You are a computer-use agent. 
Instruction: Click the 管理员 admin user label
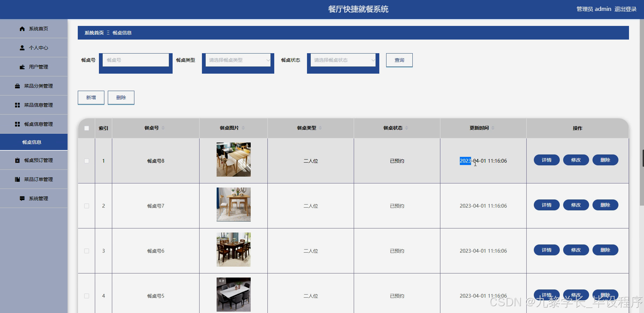click(594, 9)
